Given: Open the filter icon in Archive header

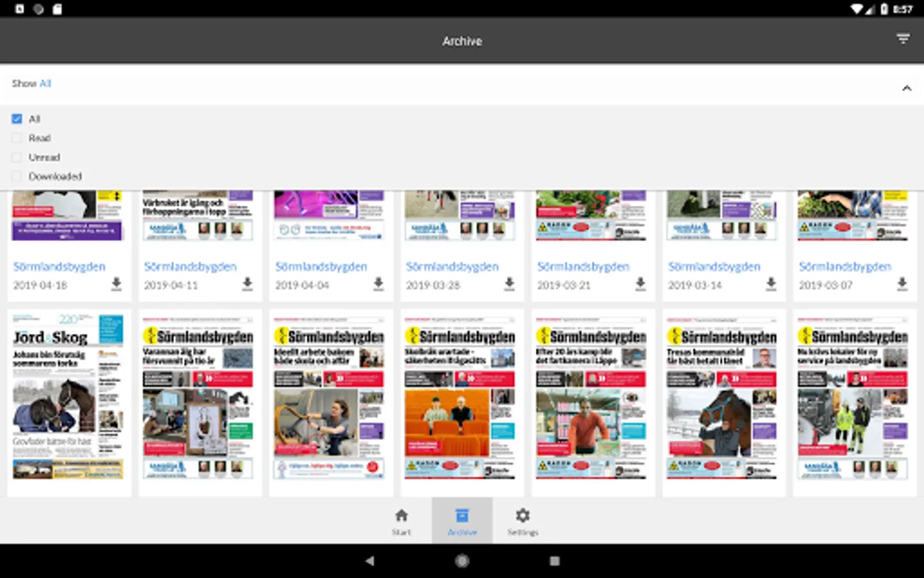Looking at the screenshot, I should click(x=903, y=39).
